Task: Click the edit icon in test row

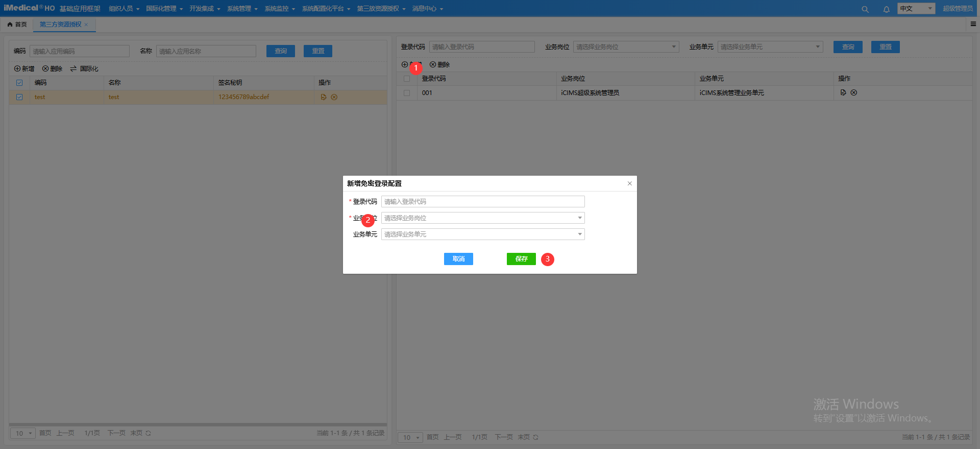Action: point(324,97)
